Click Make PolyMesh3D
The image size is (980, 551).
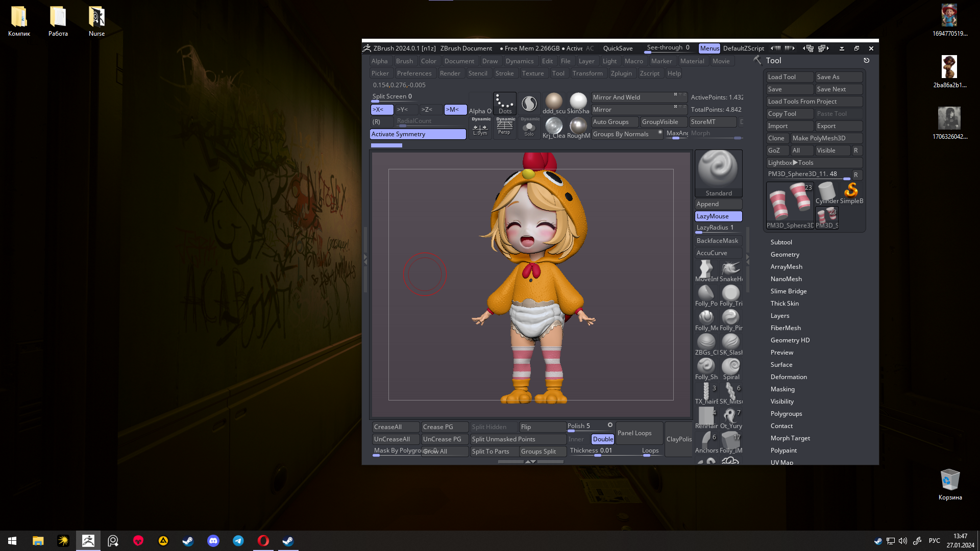click(x=827, y=138)
